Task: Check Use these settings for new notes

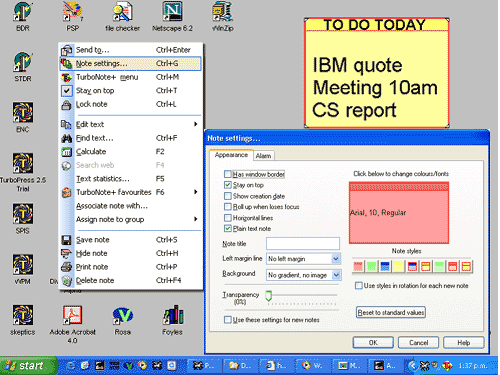Action: tap(228, 320)
